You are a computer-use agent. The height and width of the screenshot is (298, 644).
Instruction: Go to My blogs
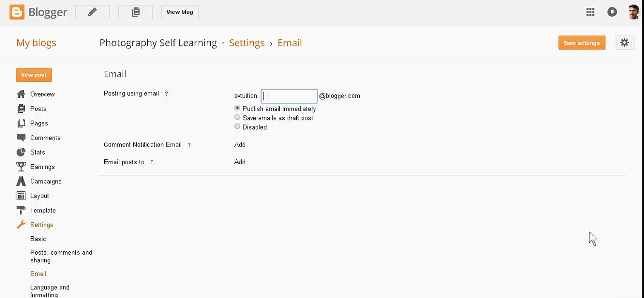[x=36, y=43]
